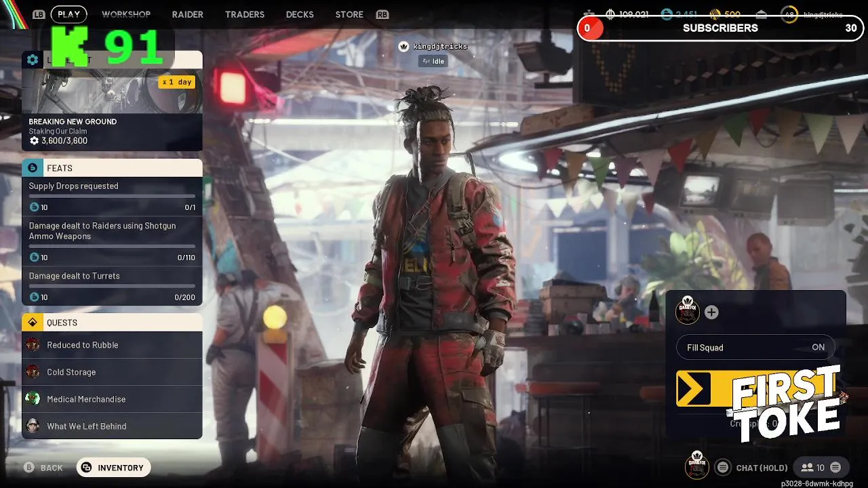The height and width of the screenshot is (488, 868).
Task: Click the kingdjtricks player name above character
Action: (x=440, y=46)
